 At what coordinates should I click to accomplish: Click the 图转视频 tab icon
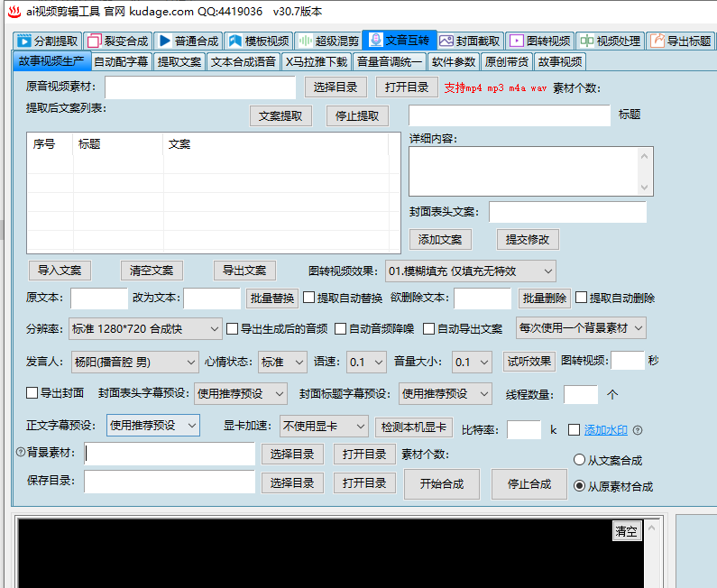[x=517, y=41]
